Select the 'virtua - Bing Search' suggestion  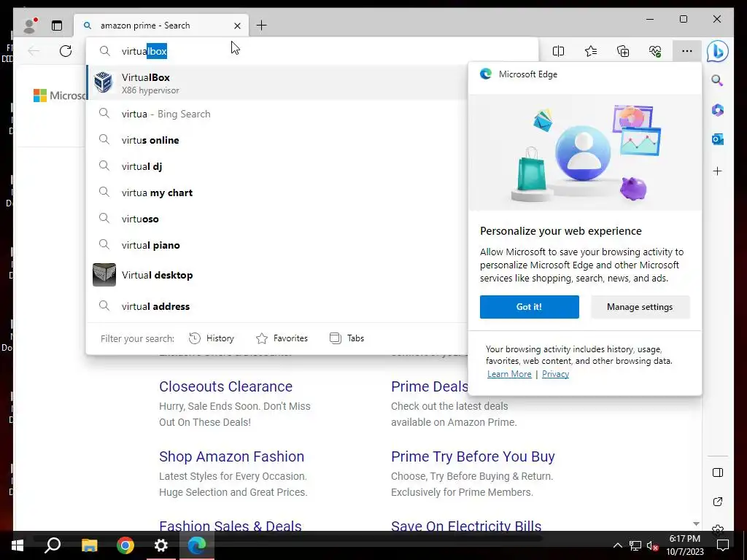[x=276, y=114]
